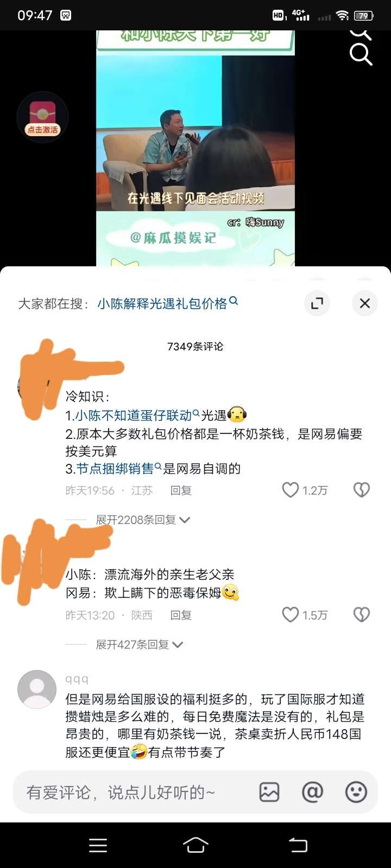
Task: Attach an image to your comment
Action: click(x=269, y=792)
